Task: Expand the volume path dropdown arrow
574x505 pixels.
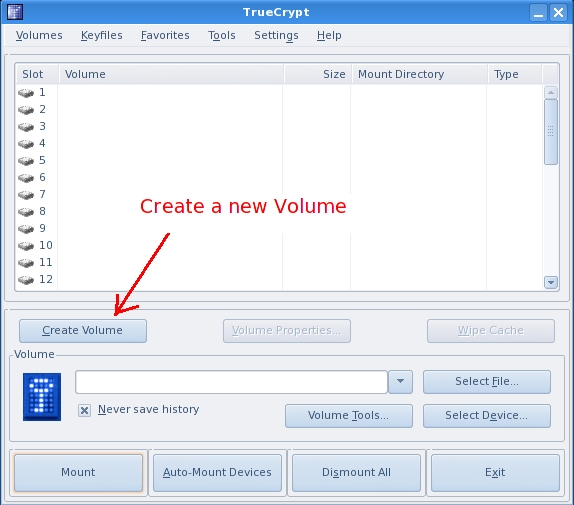Action: pos(400,382)
